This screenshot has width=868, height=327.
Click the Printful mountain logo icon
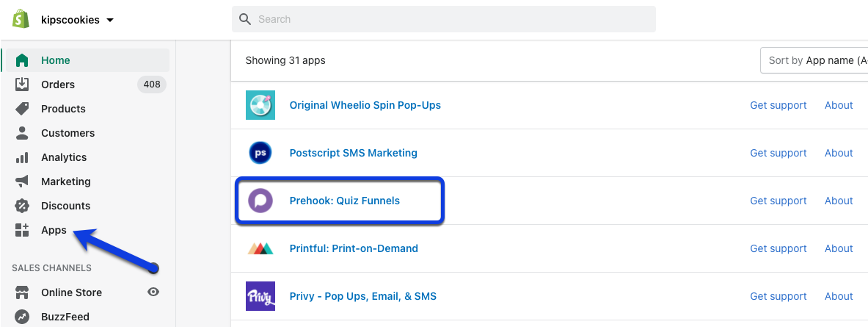pos(260,248)
